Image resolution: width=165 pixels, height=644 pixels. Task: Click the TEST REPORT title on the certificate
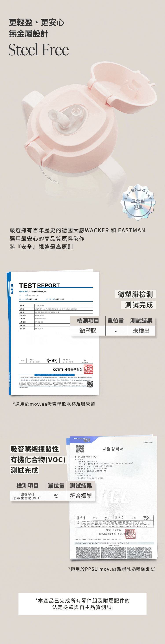coord(39,285)
